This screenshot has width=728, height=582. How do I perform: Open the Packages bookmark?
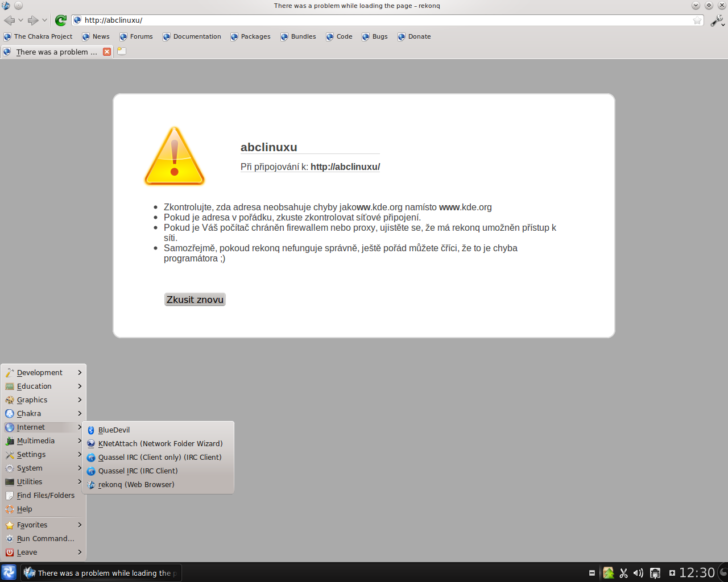click(x=250, y=36)
